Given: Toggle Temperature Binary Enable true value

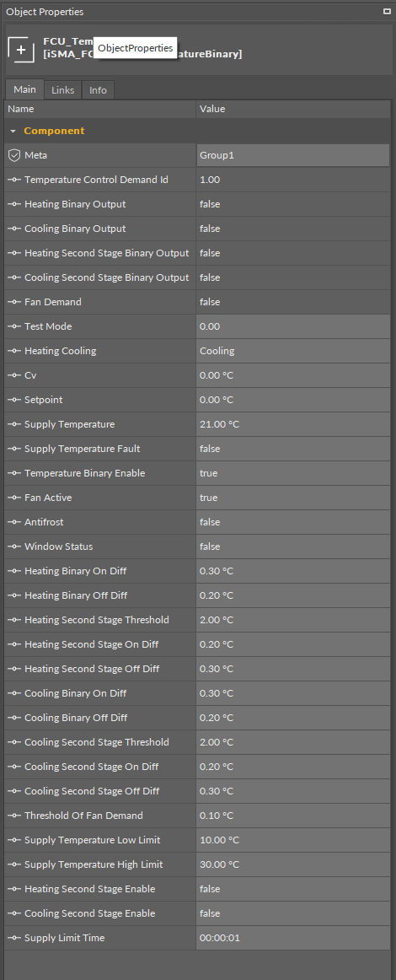Looking at the screenshot, I should click(293, 473).
